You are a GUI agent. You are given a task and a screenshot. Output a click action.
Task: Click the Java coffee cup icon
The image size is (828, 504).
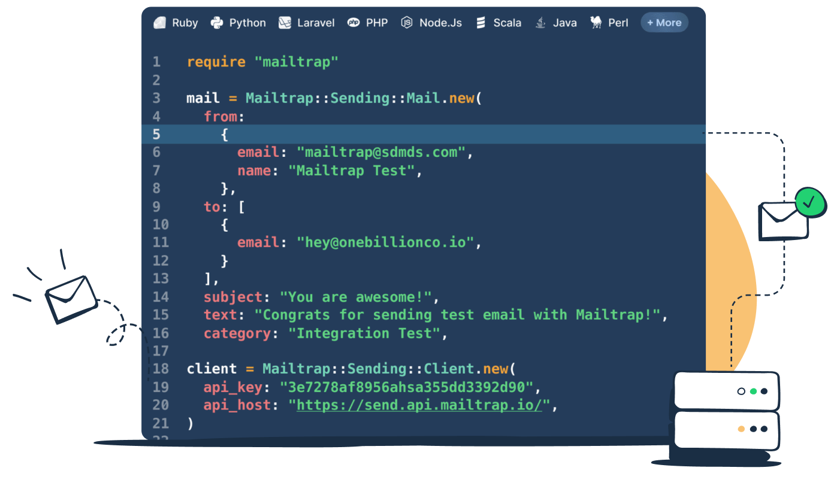pyautogui.click(x=540, y=23)
